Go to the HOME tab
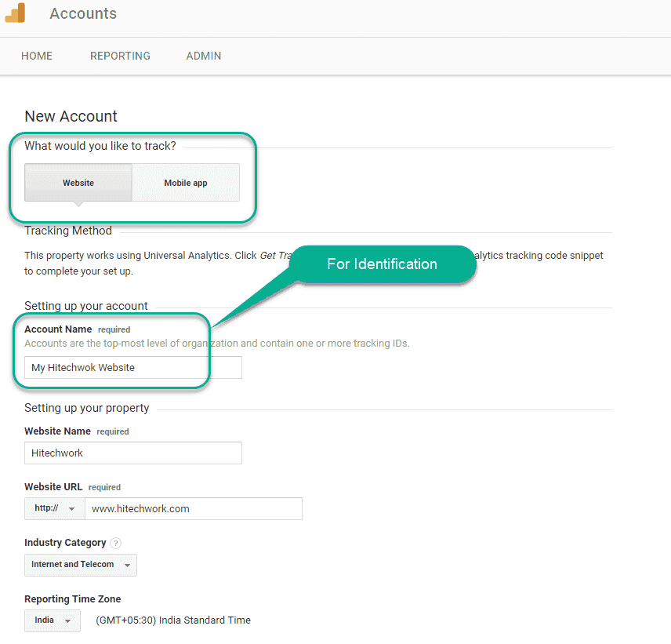Image resolution: width=671 pixels, height=644 pixels. pyautogui.click(x=37, y=56)
